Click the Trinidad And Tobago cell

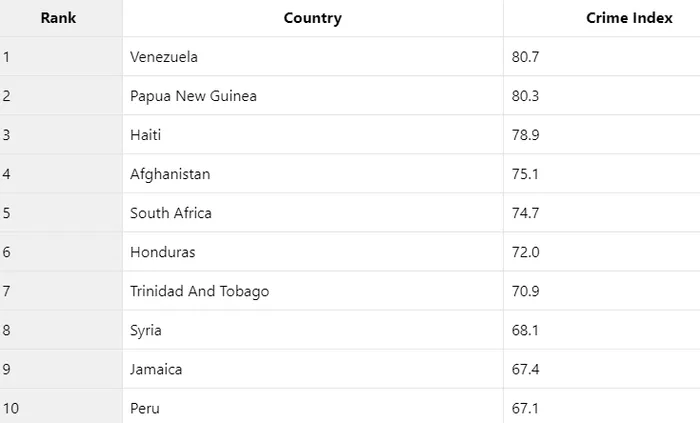click(199, 291)
